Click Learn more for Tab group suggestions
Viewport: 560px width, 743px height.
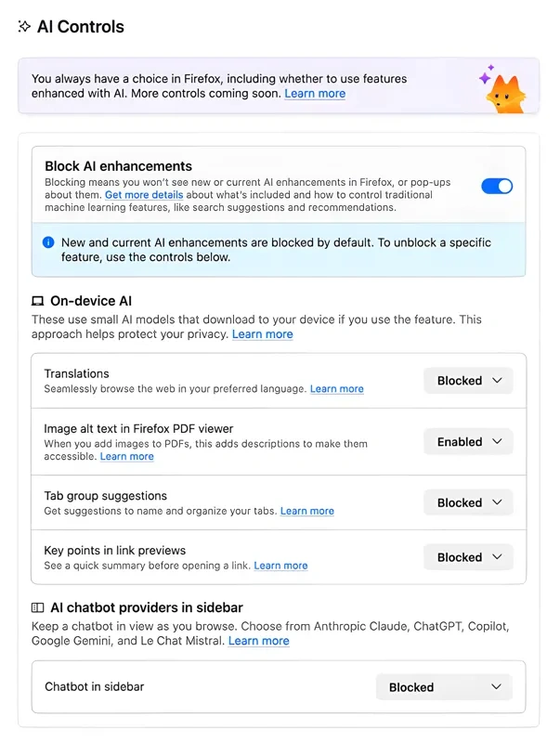(307, 511)
